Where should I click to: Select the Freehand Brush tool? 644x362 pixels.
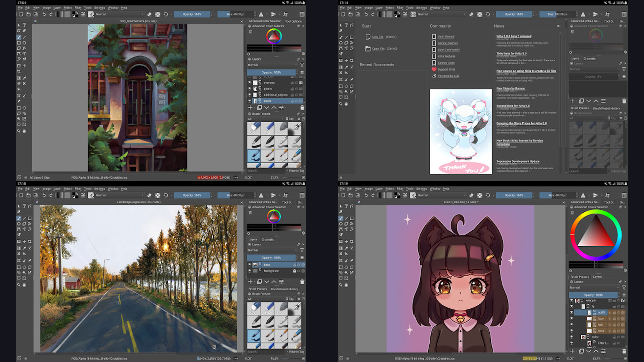(x=18, y=37)
